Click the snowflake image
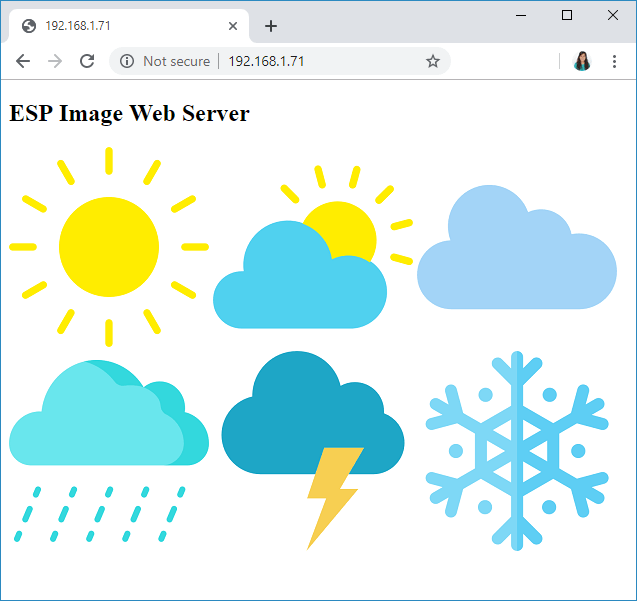The height and width of the screenshot is (601, 637). coord(516,450)
